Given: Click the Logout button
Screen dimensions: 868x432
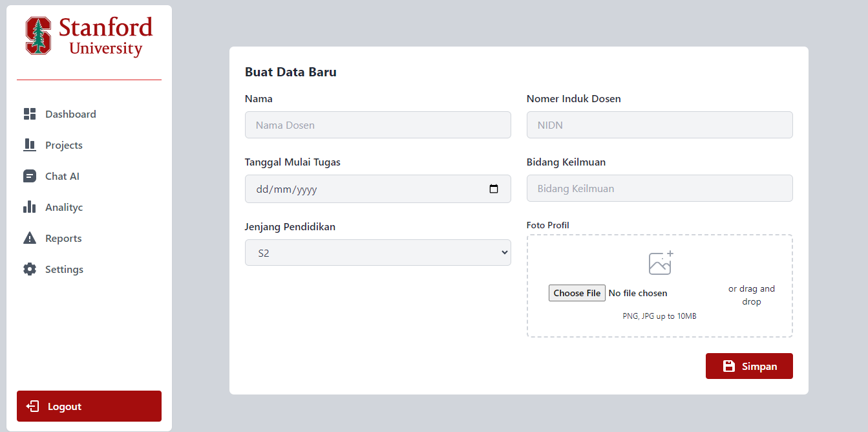Looking at the screenshot, I should pos(89,406).
